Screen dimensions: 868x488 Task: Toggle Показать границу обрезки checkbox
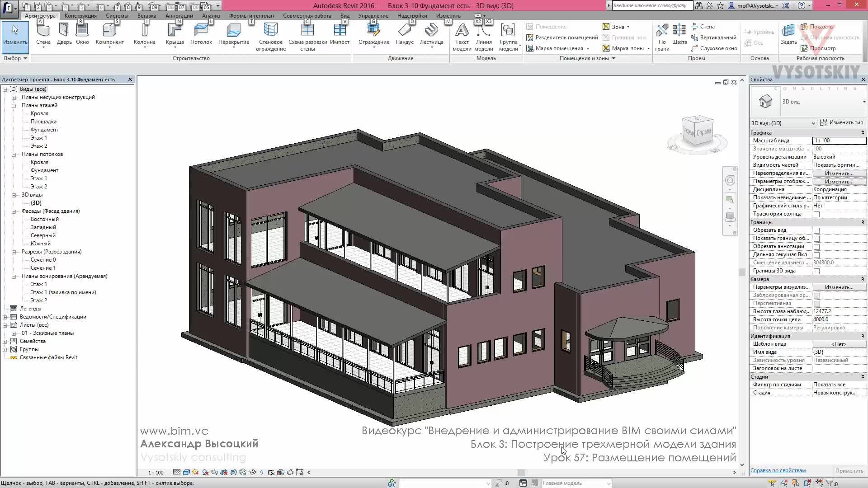tap(816, 239)
